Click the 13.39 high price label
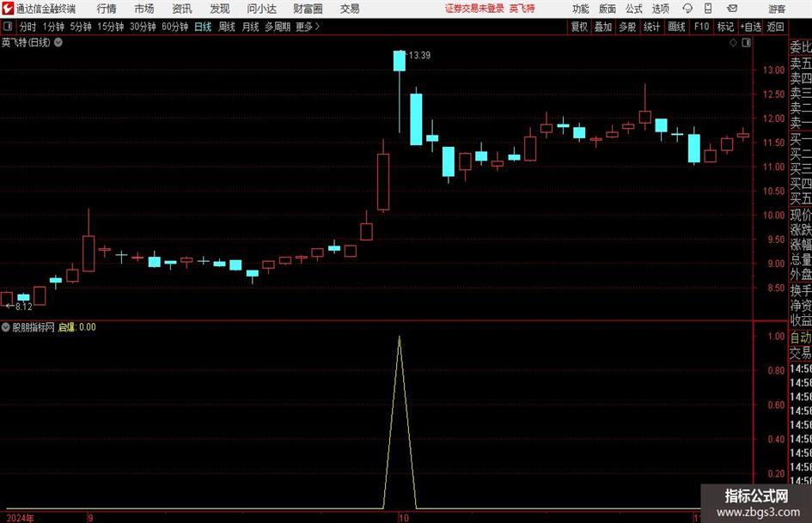This screenshot has height=523, width=812. pos(419,56)
